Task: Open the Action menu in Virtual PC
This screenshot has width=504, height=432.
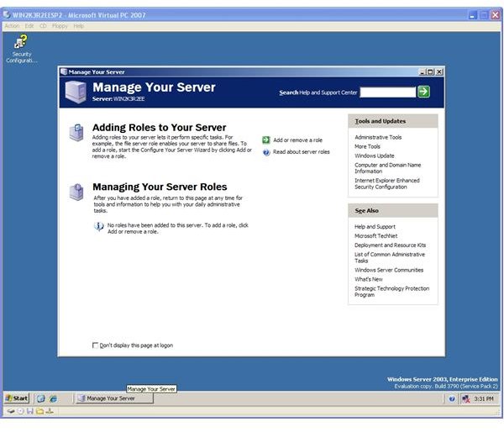Action: click(12, 26)
